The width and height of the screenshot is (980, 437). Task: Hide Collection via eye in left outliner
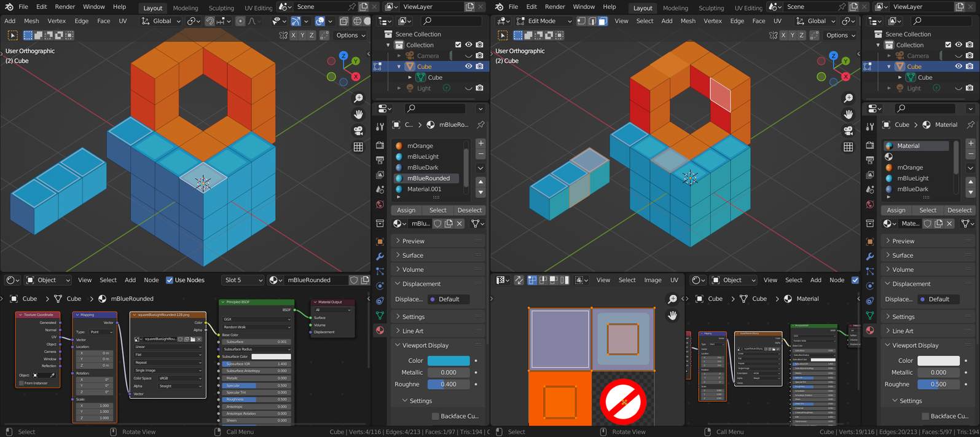point(469,45)
